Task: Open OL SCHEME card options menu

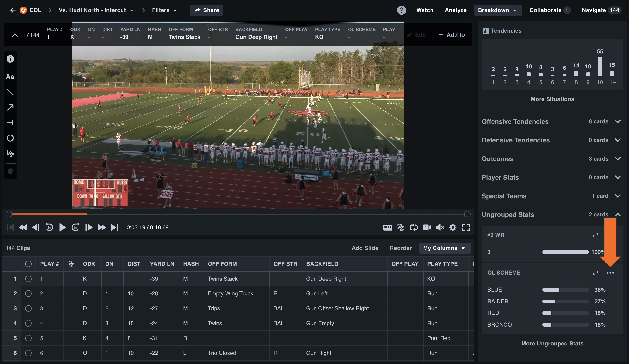Action: click(x=610, y=273)
